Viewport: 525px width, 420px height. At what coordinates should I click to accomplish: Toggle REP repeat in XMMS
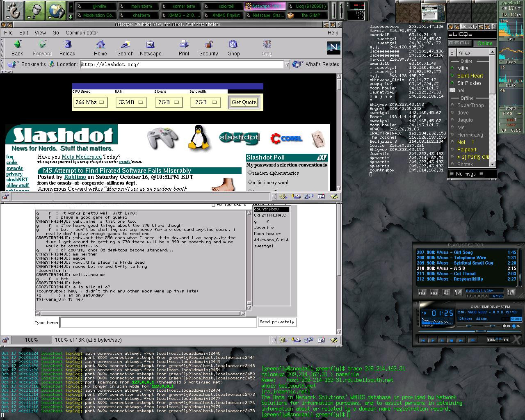click(504, 340)
